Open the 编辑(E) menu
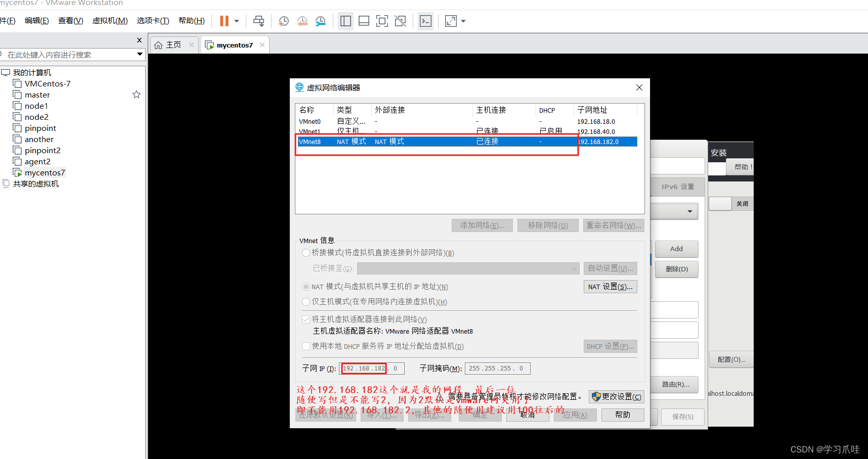 coord(36,21)
